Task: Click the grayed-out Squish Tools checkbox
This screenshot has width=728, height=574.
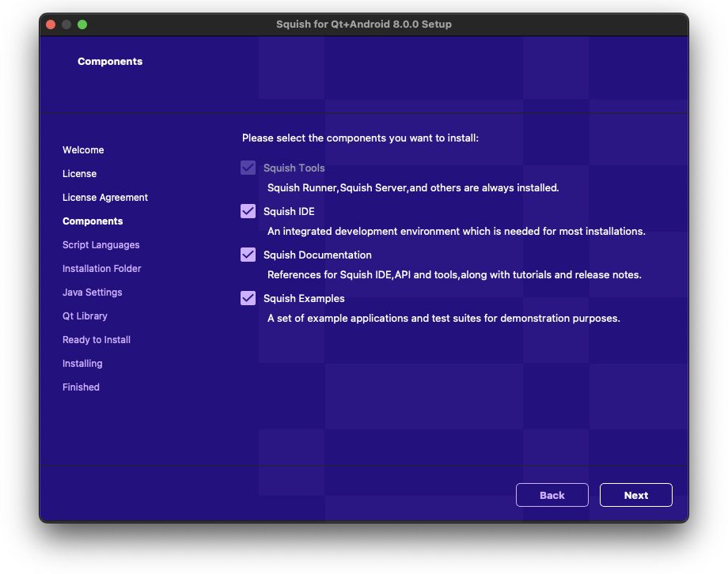Action: click(248, 168)
